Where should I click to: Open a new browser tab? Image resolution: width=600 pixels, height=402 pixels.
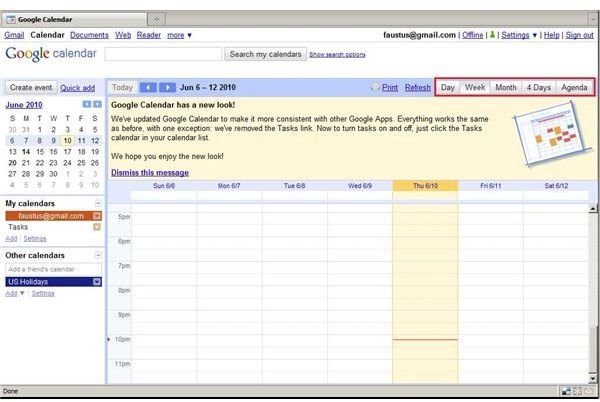(156, 19)
